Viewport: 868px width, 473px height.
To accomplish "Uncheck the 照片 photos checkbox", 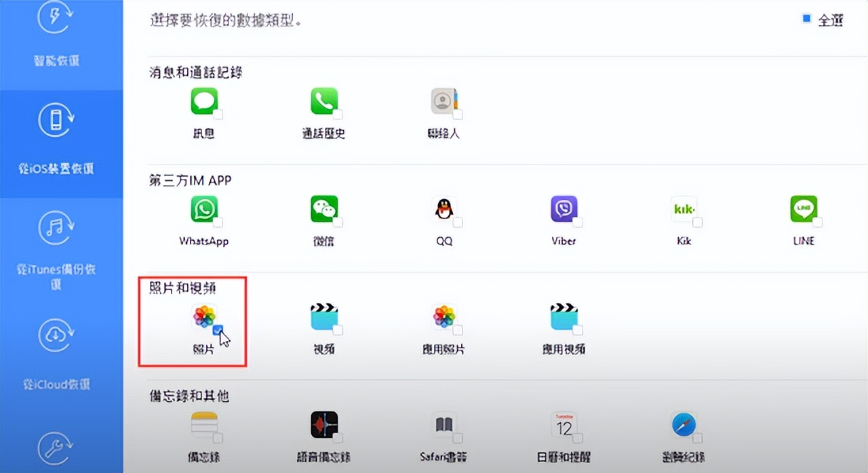I will coord(218,331).
